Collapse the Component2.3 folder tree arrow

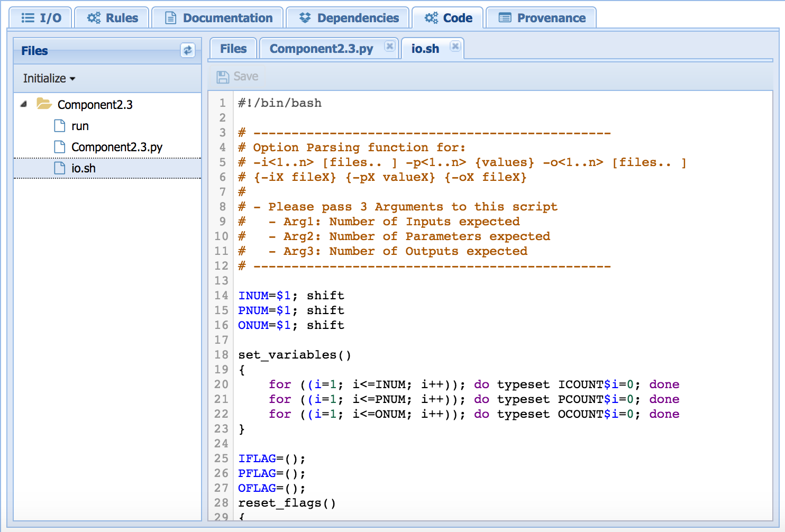tap(24, 104)
